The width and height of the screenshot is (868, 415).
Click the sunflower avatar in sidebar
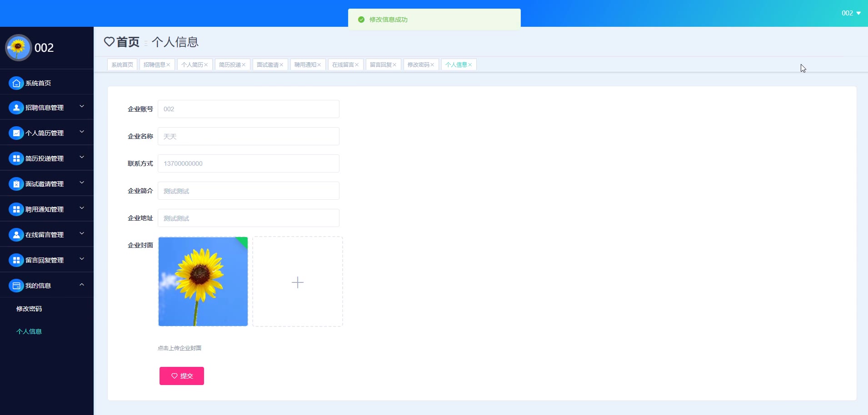[x=18, y=47]
